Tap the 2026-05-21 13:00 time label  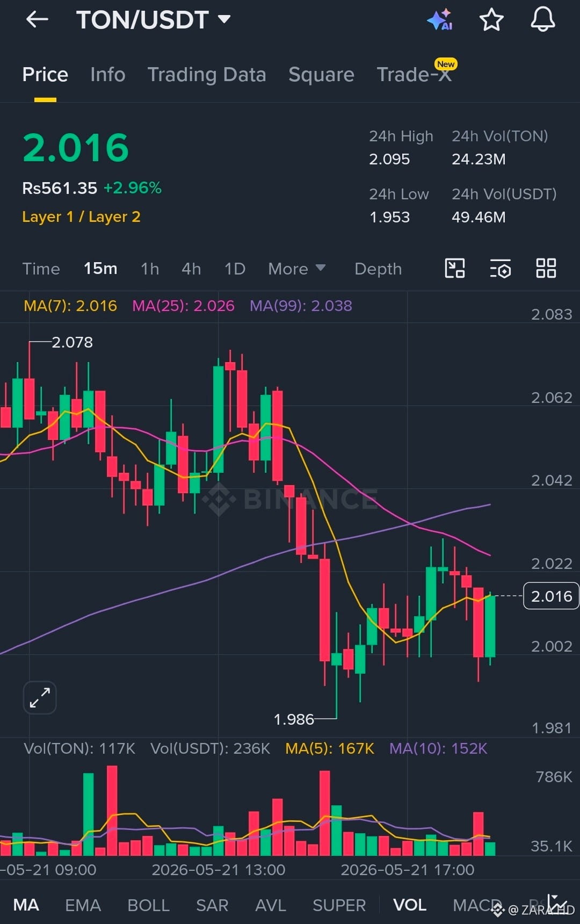pyautogui.click(x=219, y=870)
